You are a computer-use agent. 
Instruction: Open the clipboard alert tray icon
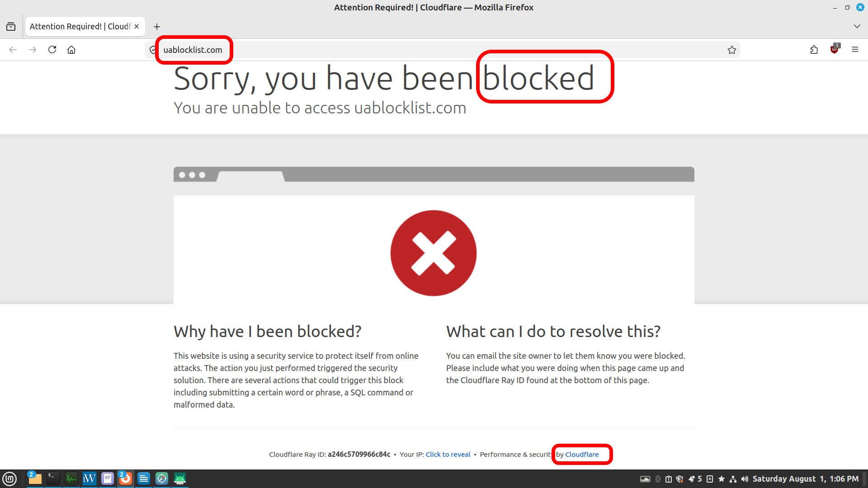click(669, 479)
